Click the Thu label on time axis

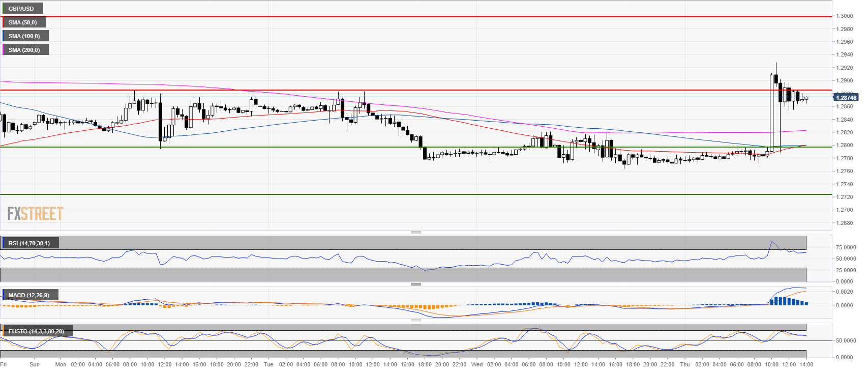coord(685,364)
